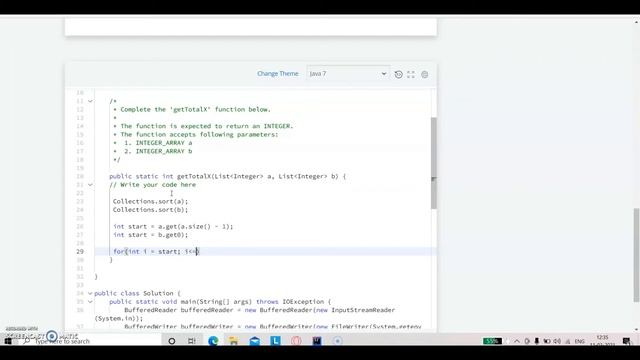The width and height of the screenshot is (640, 360).
Task: Click comment '1. INTEGER_ARRAY a'
Action: (158, 143)
